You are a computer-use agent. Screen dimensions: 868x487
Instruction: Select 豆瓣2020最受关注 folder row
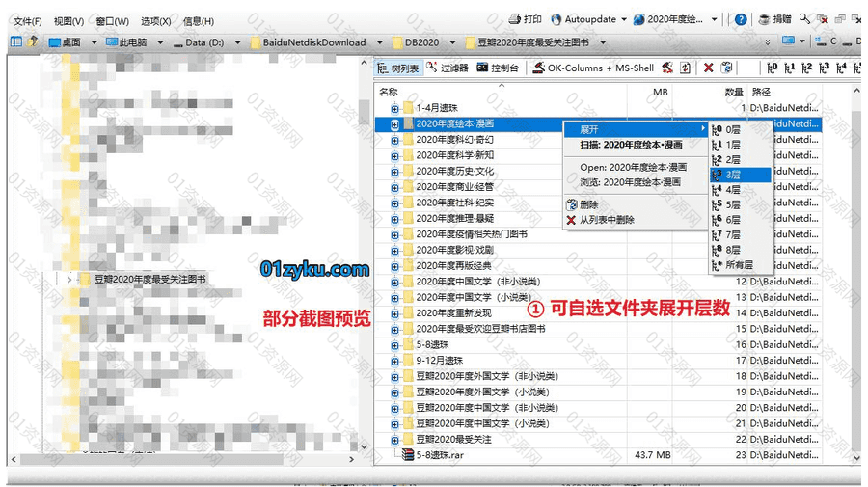(x=597, y=440)
